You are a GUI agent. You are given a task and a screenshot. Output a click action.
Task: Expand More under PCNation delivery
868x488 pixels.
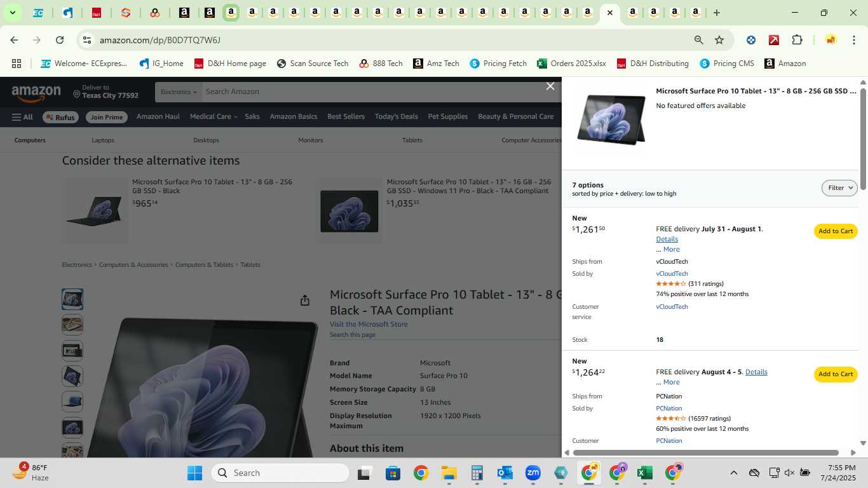pos(671,383)
